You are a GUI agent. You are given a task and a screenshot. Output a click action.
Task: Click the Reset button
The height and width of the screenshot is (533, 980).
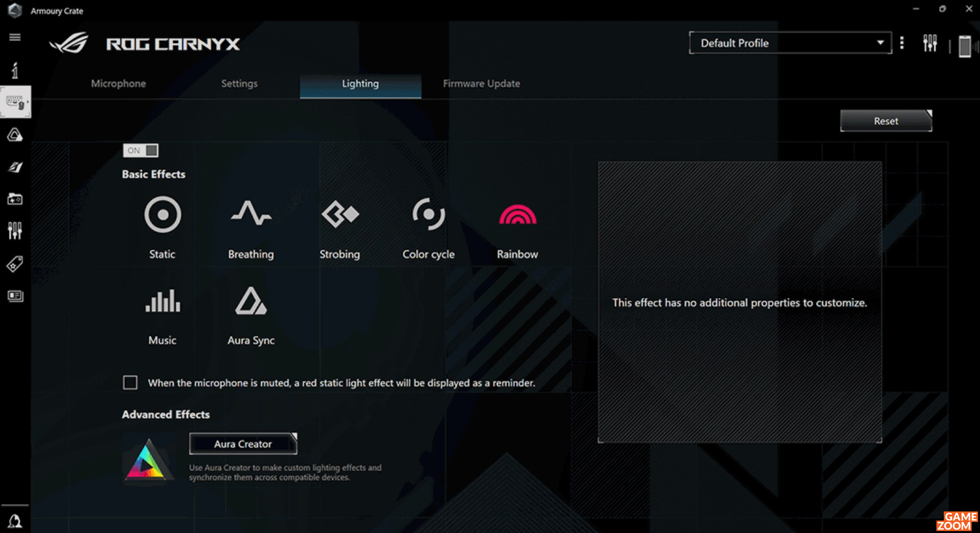pyautogui.click(x=886, y=121)
